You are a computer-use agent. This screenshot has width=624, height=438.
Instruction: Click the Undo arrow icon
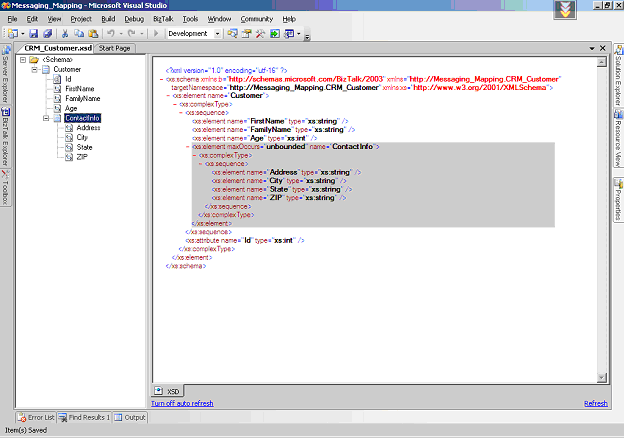click(111, 33)
